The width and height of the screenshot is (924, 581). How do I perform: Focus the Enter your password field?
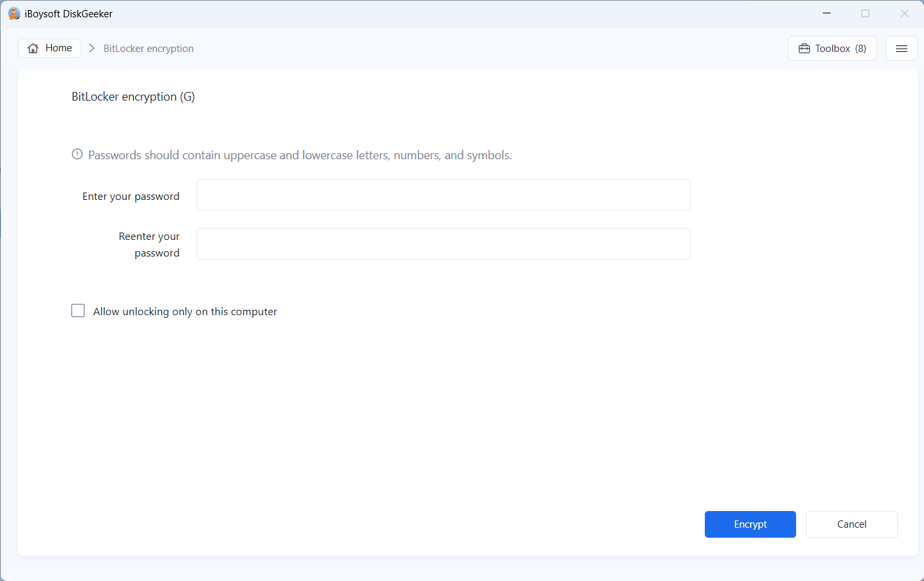pos(444,195)
